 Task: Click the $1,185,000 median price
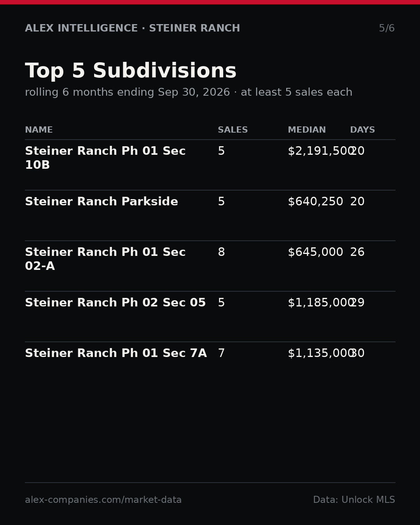tap(321, 303)
